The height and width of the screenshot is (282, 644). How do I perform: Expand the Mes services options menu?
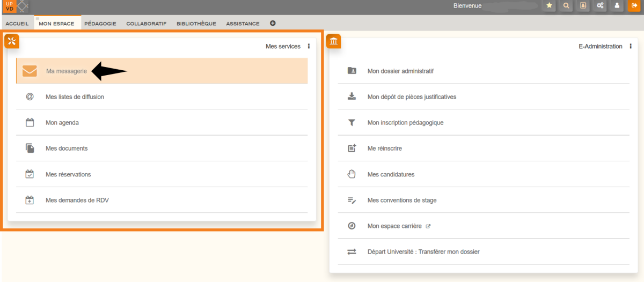pyautogui.click(x=309, y=47)
